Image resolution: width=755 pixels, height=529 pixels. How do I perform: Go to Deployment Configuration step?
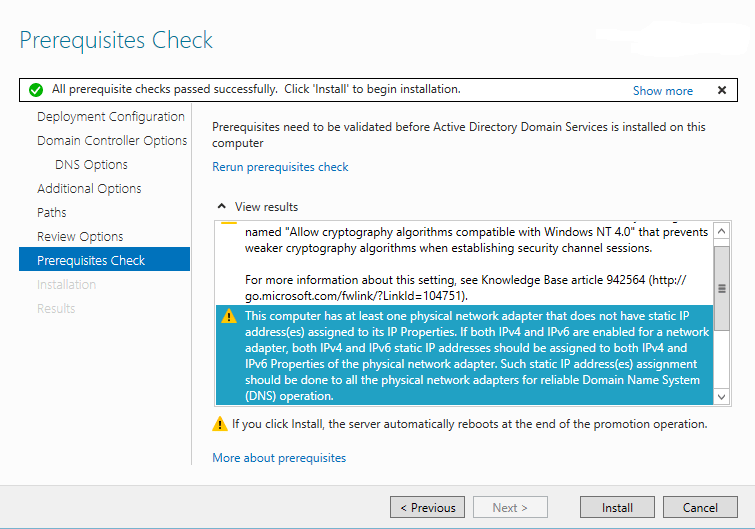[110, 117]
